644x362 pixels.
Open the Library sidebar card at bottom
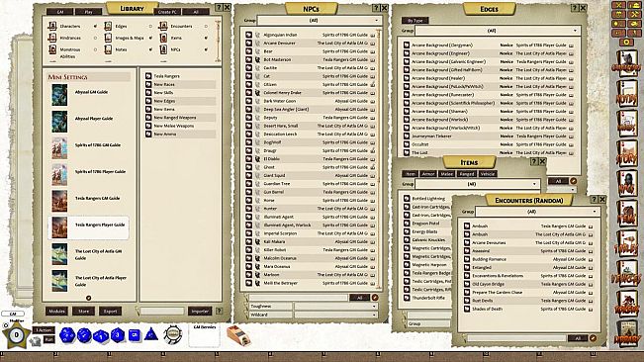(627, 333)
